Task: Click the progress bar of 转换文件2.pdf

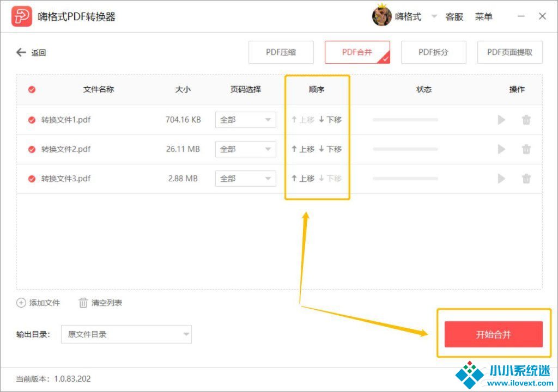Action: click(405, 149)
